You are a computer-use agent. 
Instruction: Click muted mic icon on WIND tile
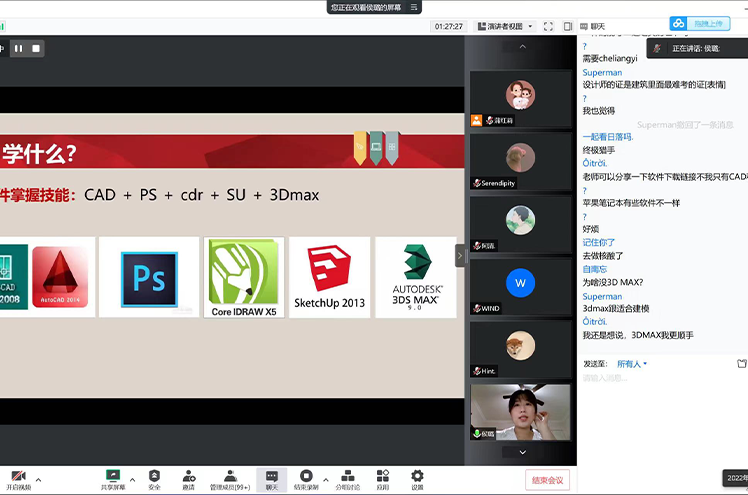pyautogui.click(x=477, y=309)
